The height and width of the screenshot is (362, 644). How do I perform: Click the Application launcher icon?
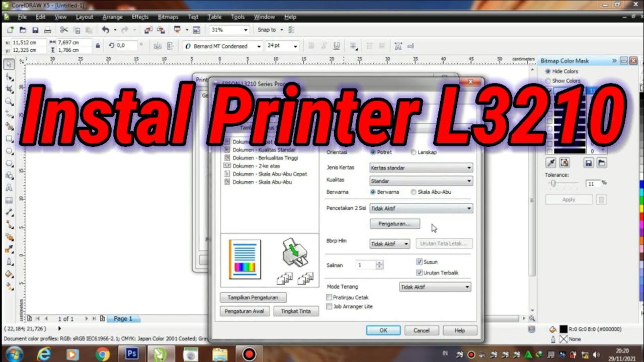point(177,30)
